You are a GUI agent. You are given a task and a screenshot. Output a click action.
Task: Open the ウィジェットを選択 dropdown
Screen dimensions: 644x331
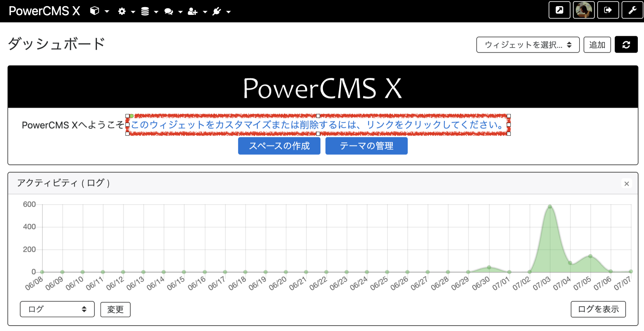[528, 45]
